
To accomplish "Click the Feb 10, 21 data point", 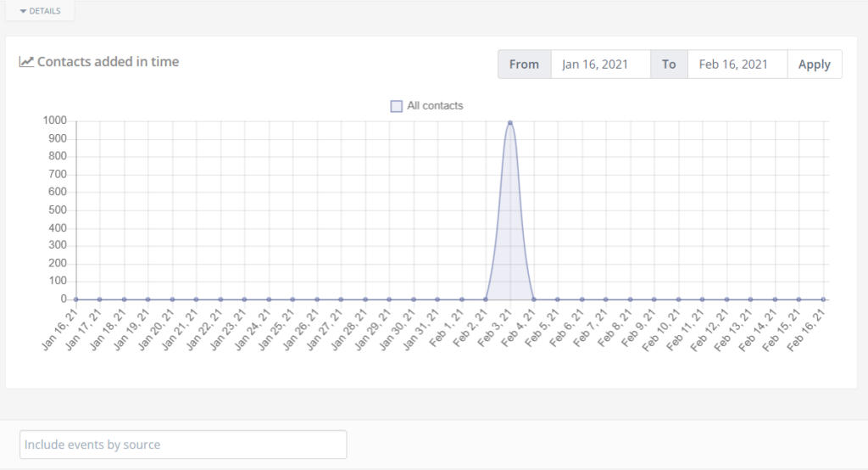I will 679,299.
